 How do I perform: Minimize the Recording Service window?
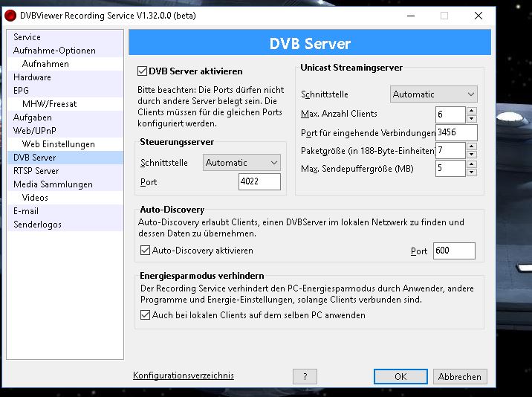click(411, 16)
